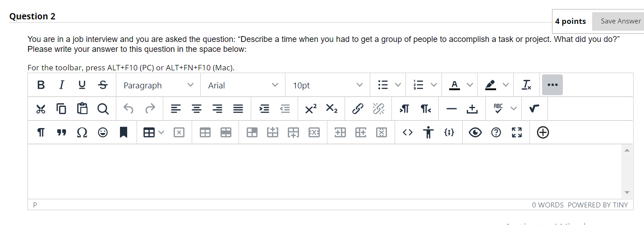Apply bullet list

click(x=383, y=85)
